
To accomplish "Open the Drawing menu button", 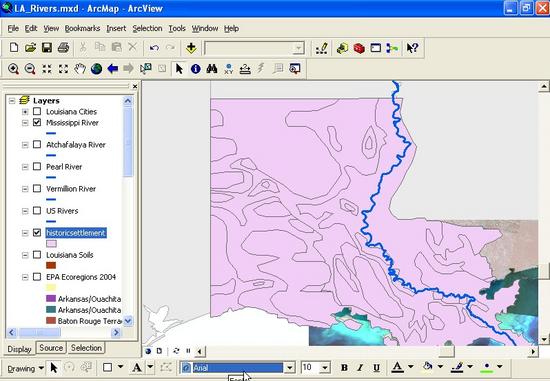I will tap(26, 368).
